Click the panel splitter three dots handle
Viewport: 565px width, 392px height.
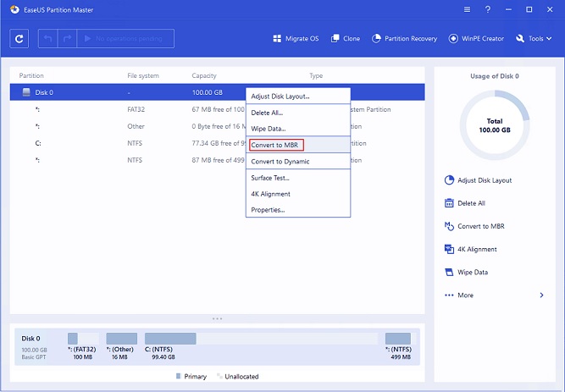(218, 318)
